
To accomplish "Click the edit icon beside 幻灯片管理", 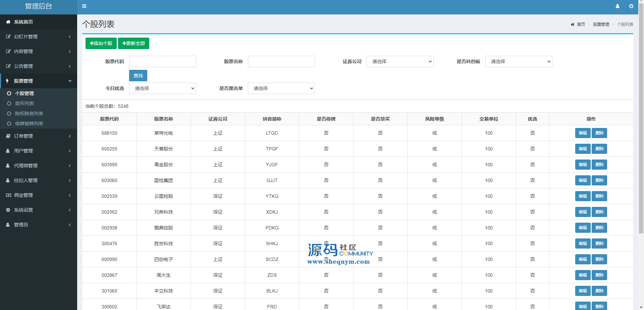I will (8, 37).
